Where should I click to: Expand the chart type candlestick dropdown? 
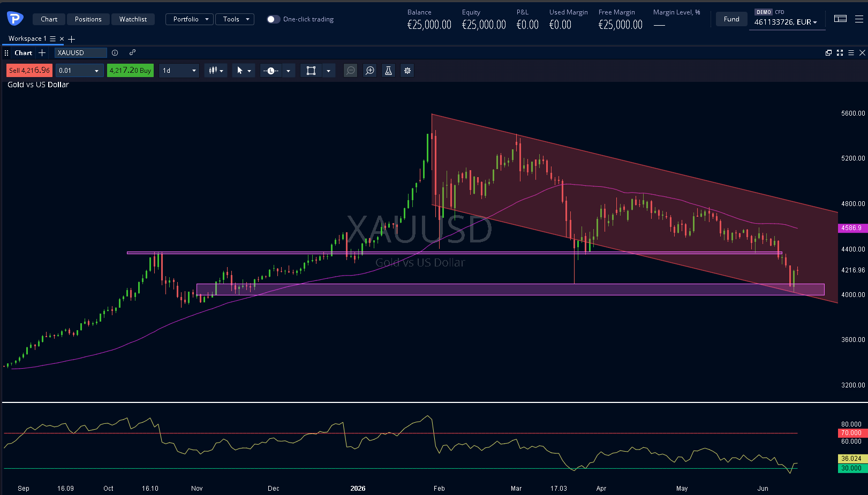(x=216, y=71)
